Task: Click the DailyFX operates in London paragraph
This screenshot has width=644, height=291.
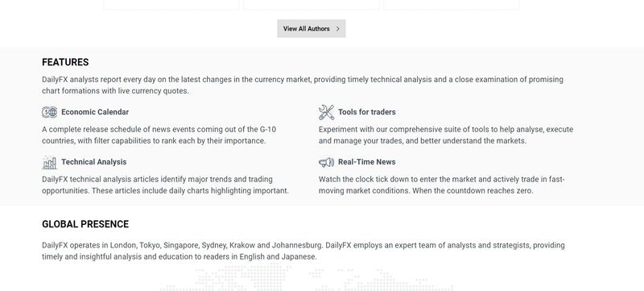Action: pyautogui.click(x=303, y=251)
